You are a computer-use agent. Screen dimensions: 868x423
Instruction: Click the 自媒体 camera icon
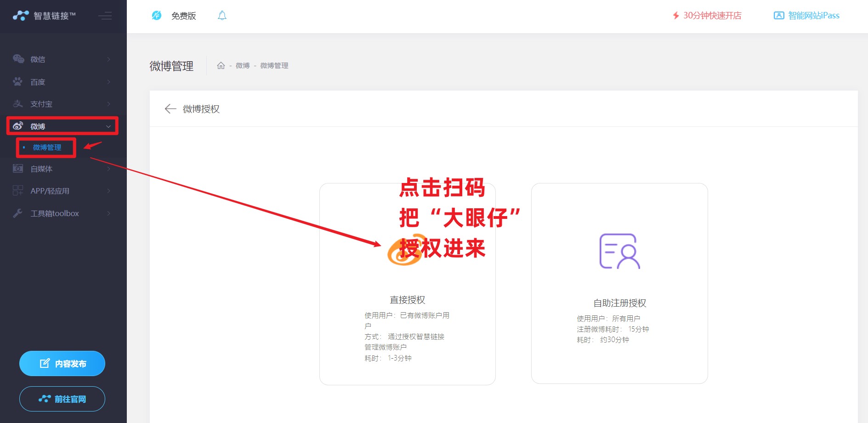[18, 168]
